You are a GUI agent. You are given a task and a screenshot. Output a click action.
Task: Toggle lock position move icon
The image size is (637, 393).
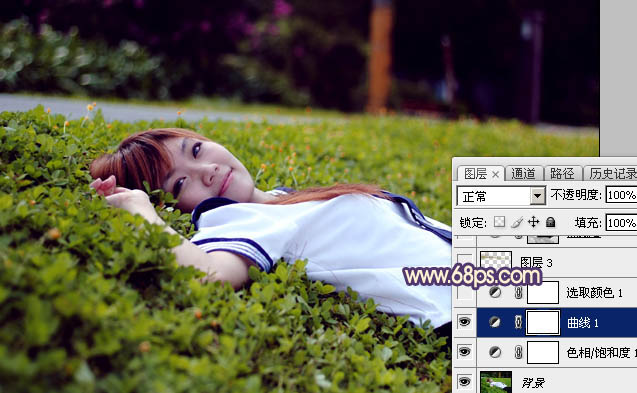(533, 222)
